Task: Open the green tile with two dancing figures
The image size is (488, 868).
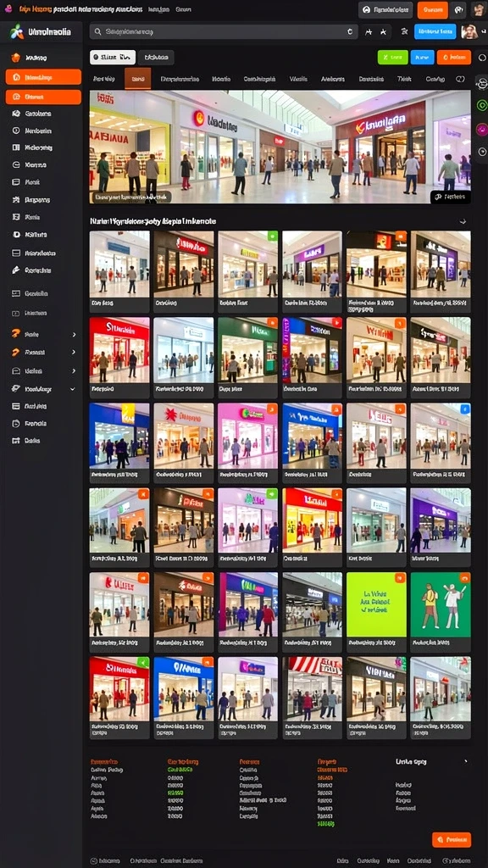Action: [441, 604]
